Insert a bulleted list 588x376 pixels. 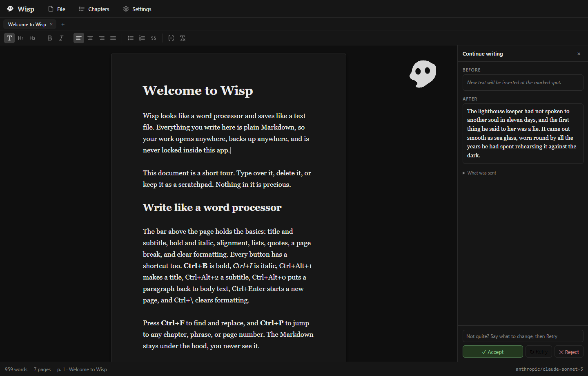tap(131, 38)
